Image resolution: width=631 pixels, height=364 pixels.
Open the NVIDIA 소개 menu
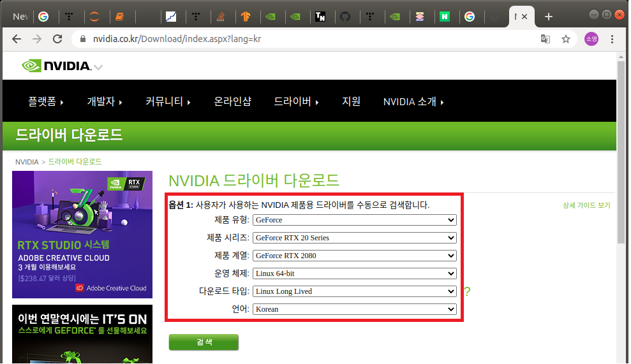pos(413,101)
